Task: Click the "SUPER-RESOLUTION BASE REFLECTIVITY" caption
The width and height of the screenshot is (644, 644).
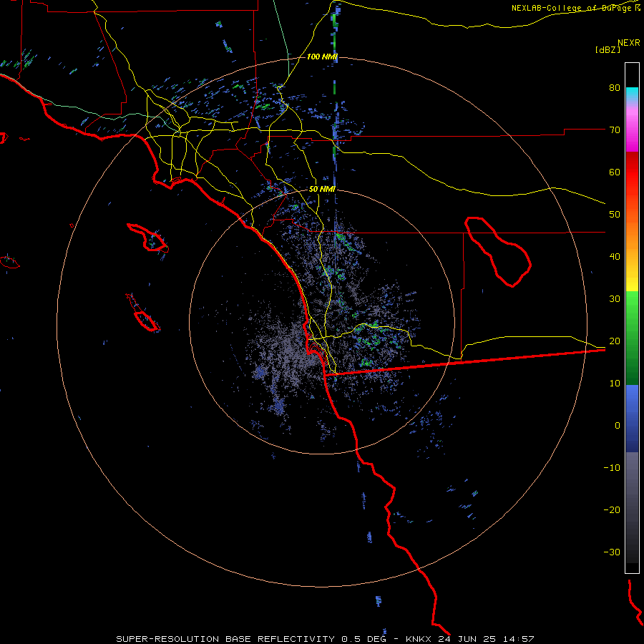Action: [225, 639]
